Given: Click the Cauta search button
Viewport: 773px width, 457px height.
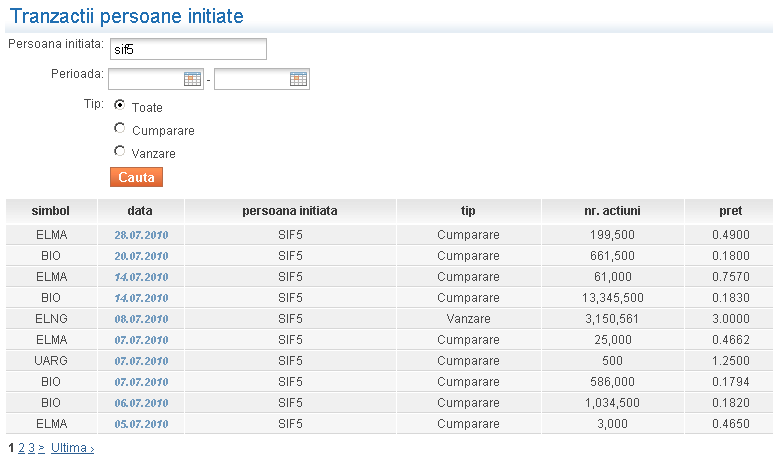Looking at the screenshot, I should pyautogui.click(x=136, y=177).
